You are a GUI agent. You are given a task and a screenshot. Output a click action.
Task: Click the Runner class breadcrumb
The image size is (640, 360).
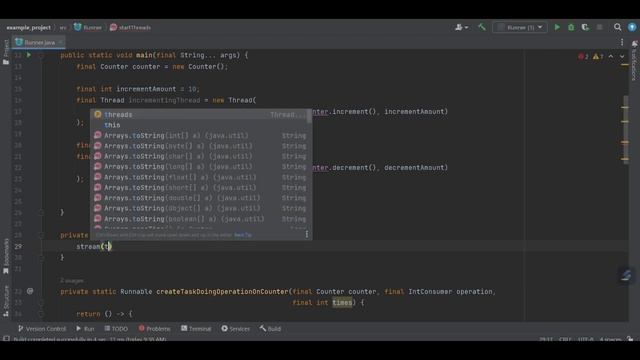point(88,28)
